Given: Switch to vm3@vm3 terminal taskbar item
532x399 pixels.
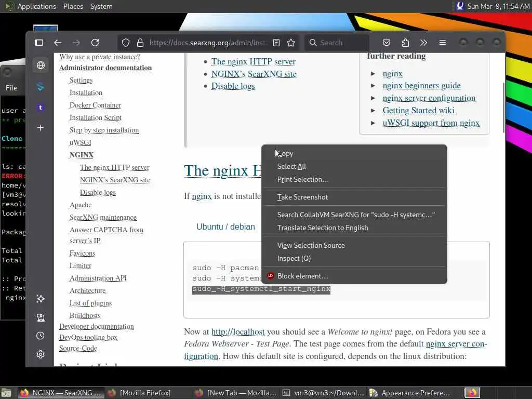Looking at the screenshot, I should 324,393.
